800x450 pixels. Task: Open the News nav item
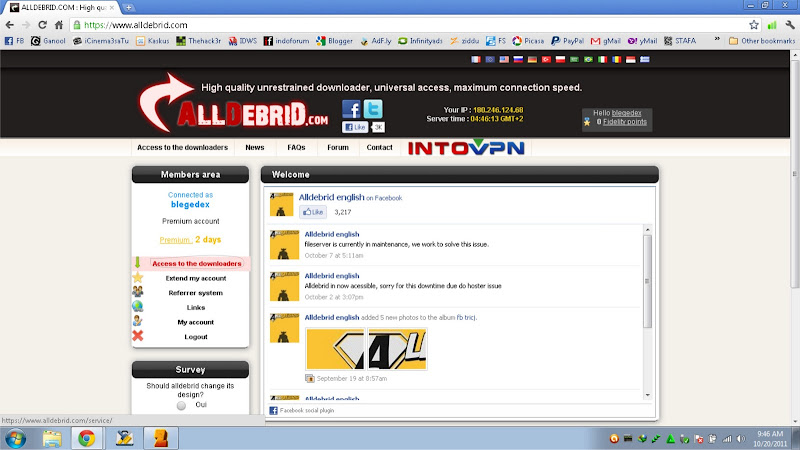click(255, 147)
